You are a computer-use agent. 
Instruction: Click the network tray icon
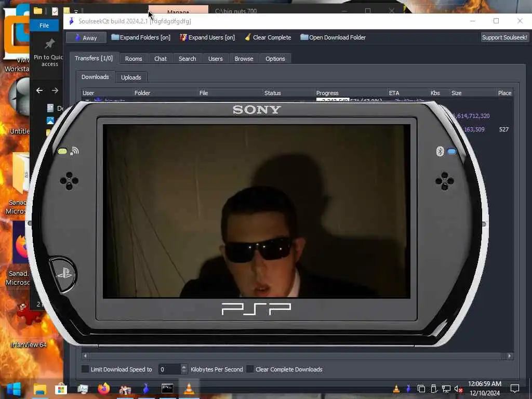[x=446, y=389]
